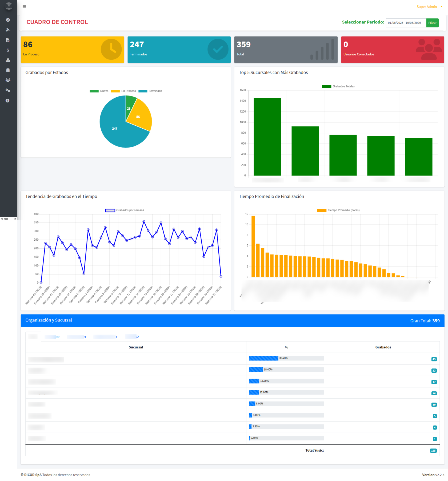This screenshot has height=481, width=448.
Task: Toggle the Nuevo legend item in pie chart
Action: click(99, 91)
